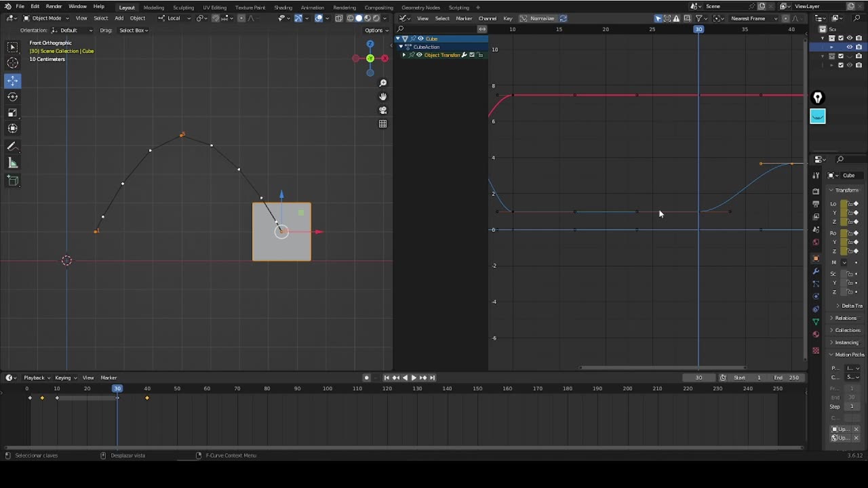Activate the Scale tool
The width and height of the screenshot is (868, 488).
(x=12, y=113)
